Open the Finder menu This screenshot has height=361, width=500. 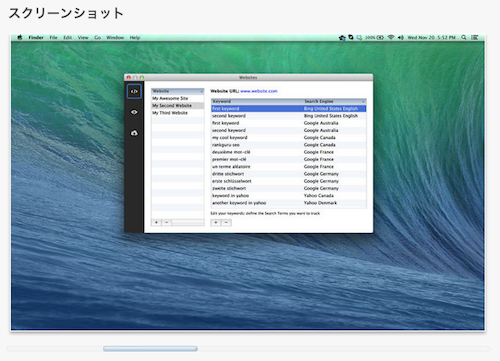(36, 38)
